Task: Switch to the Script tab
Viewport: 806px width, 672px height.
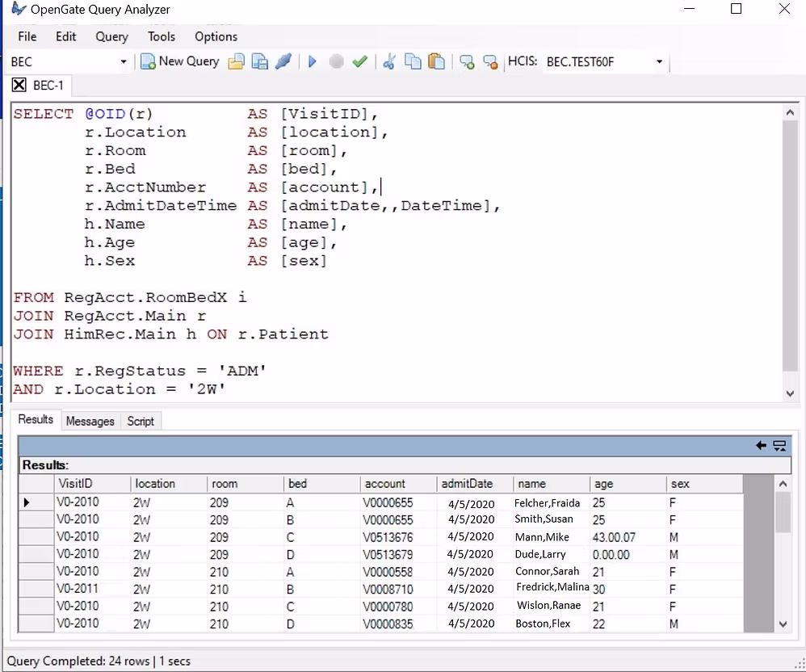Action: point(141,421)
